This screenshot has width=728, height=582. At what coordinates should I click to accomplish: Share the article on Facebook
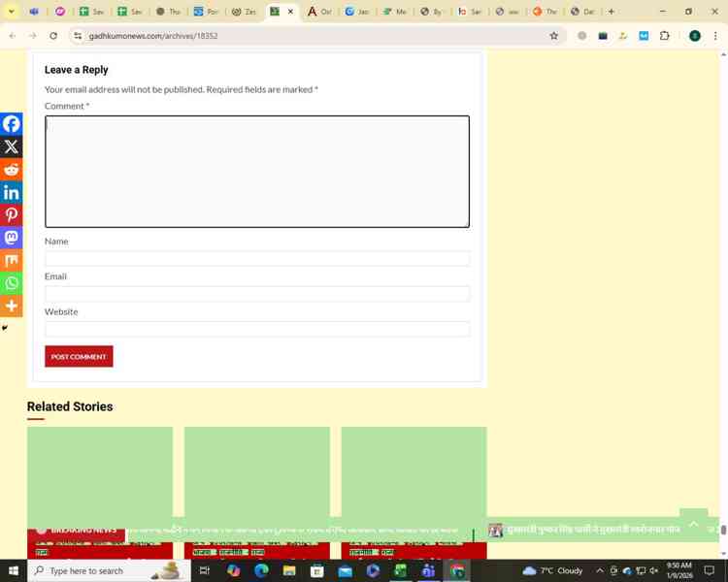[x=12, y=124]
